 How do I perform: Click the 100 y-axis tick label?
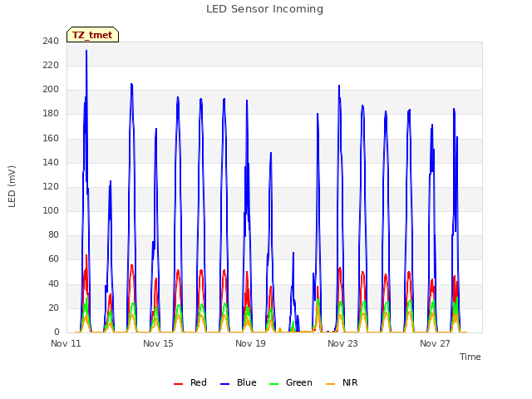click(x=51, y=210)
